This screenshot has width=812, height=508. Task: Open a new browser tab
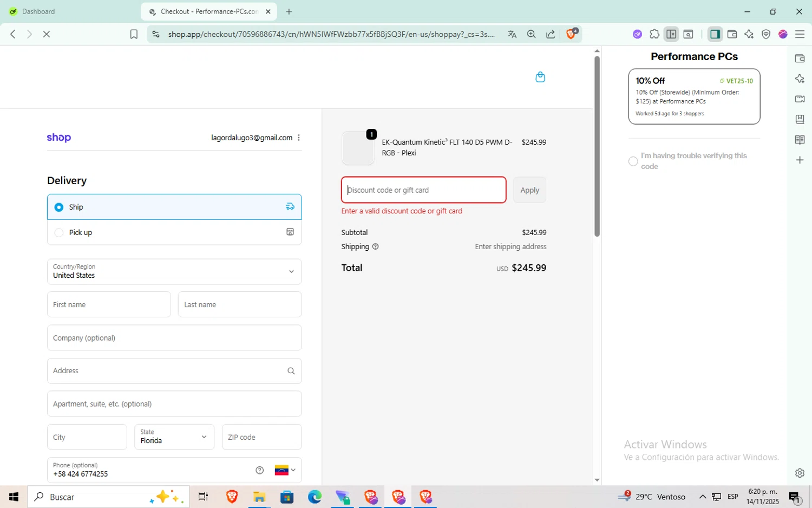pyautogui.click(x=289, y=11)
